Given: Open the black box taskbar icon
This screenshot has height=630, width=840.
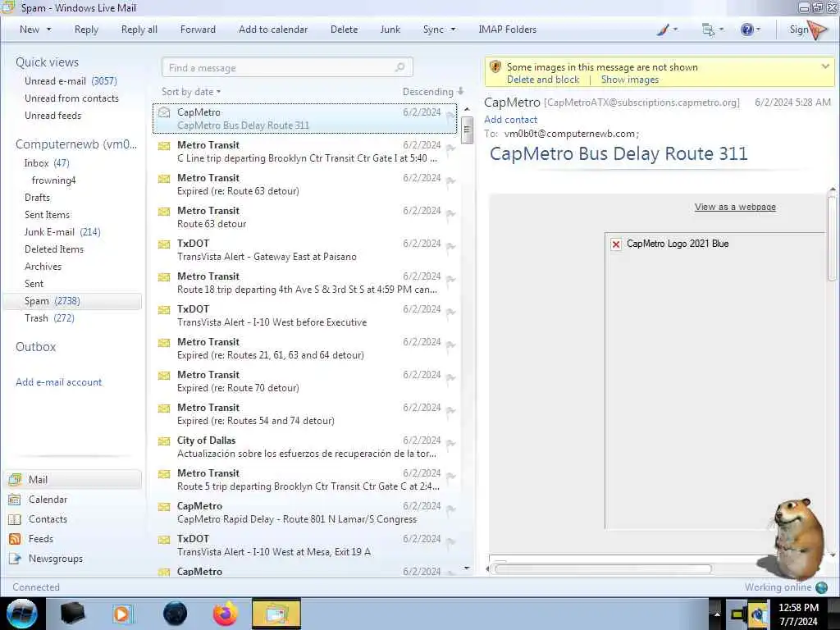Looking at the screenshot, I should tap(72, 614).
